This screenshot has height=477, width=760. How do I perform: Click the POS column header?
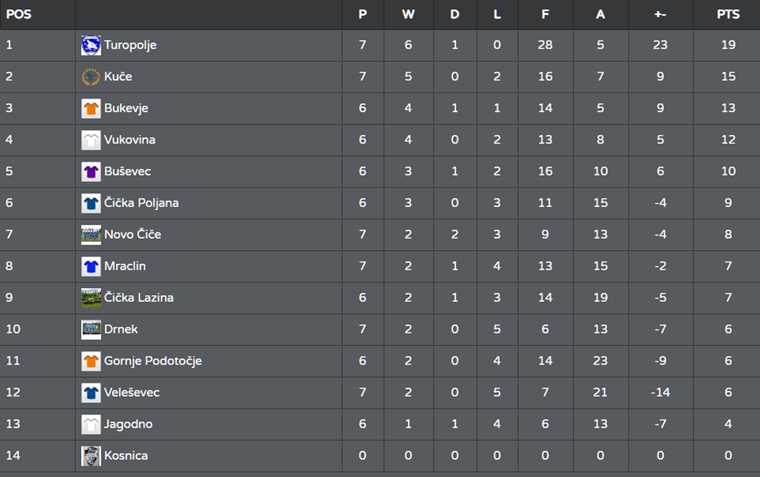click(18, 15)
